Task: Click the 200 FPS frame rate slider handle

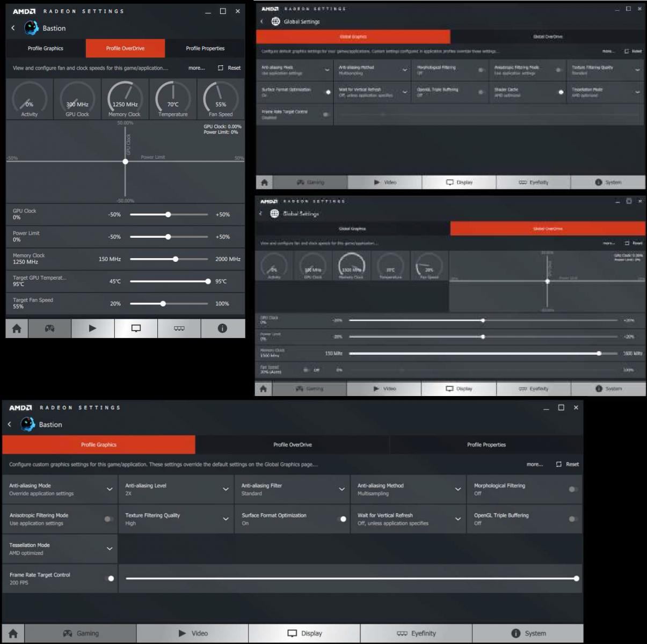Action: (576, 579)
